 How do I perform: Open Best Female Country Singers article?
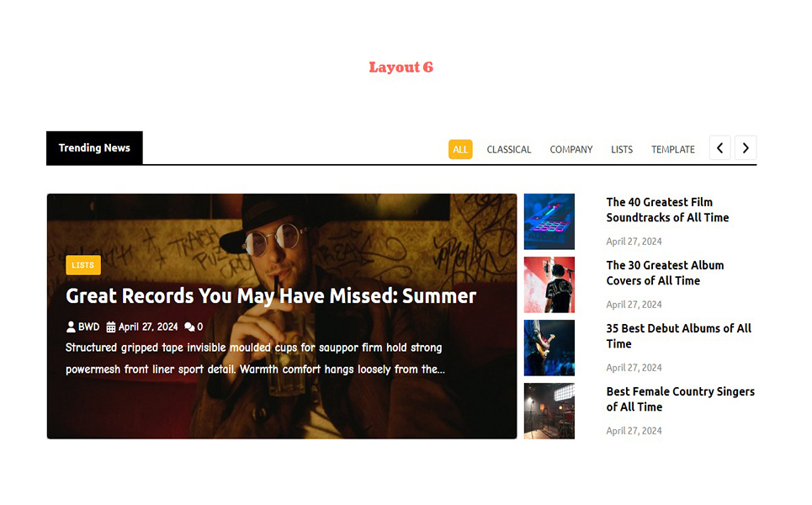[681, 399]
